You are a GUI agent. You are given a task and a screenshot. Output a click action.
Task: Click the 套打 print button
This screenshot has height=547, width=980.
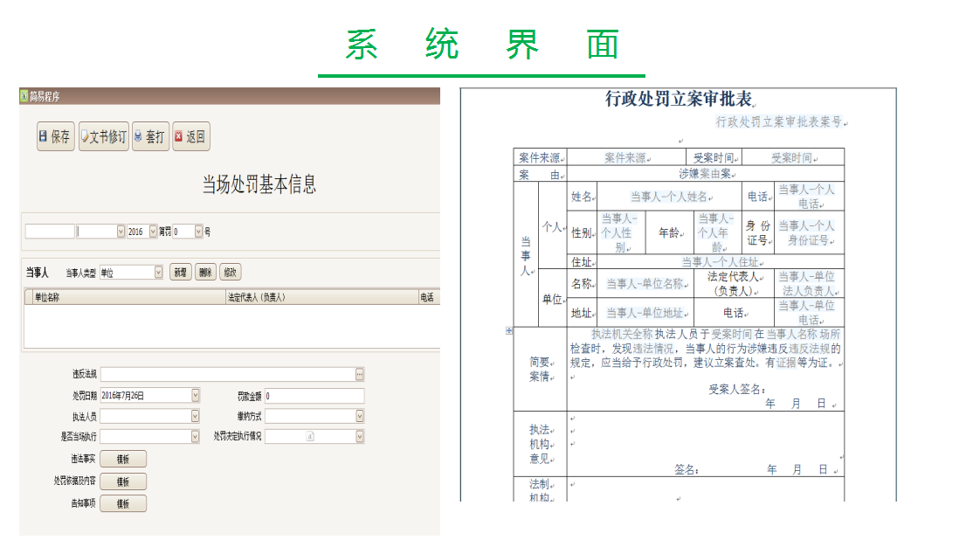(x=150, y=137)
